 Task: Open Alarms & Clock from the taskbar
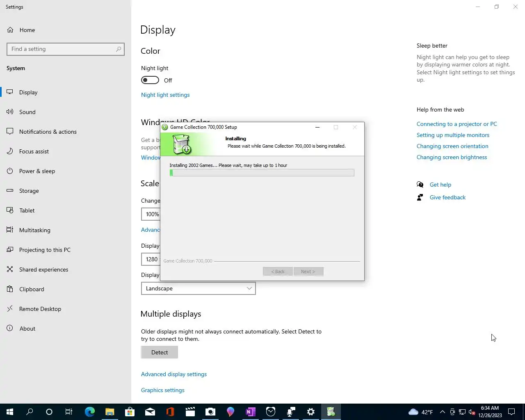click(x=270, y=412)
